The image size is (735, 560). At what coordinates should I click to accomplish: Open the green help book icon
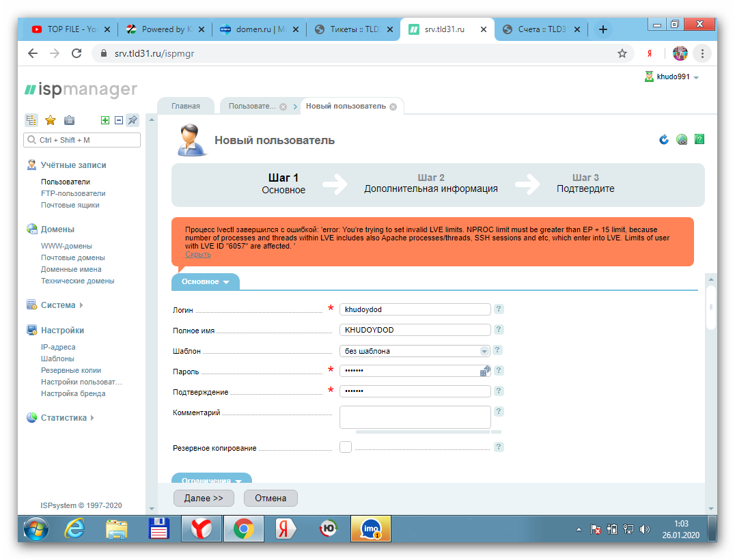(x=699, y=139)
